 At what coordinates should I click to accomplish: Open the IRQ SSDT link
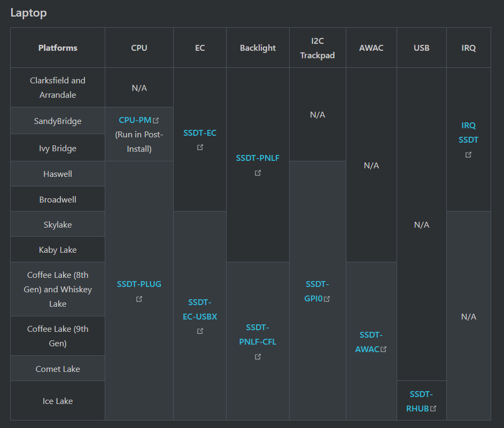coord(468,133)
